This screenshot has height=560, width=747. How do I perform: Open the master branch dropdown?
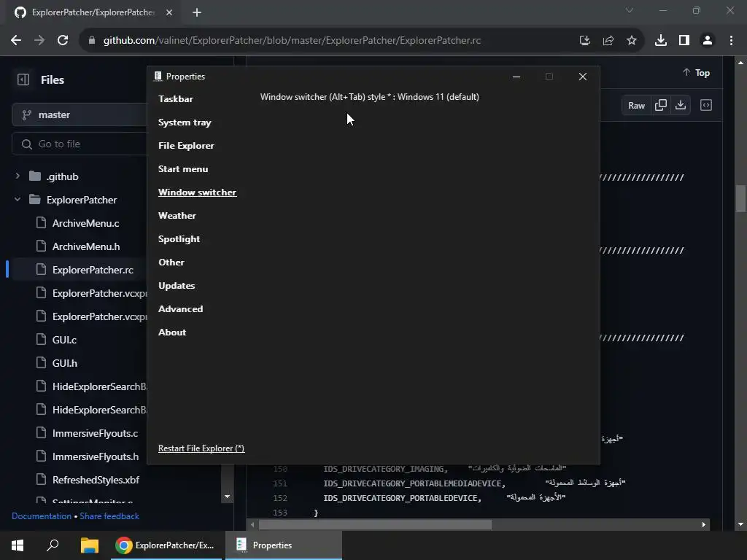pos(79,114)
